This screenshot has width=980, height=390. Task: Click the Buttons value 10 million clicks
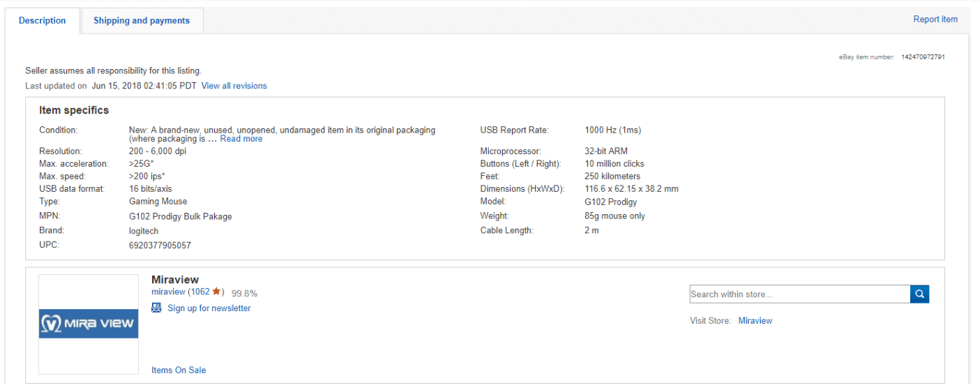click(x=615, y=164)
